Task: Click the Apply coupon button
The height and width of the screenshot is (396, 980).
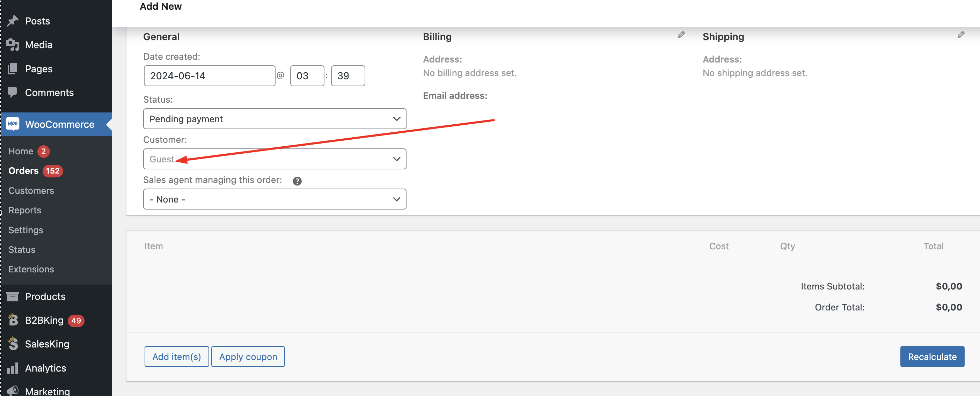Action: click(248, 357)
